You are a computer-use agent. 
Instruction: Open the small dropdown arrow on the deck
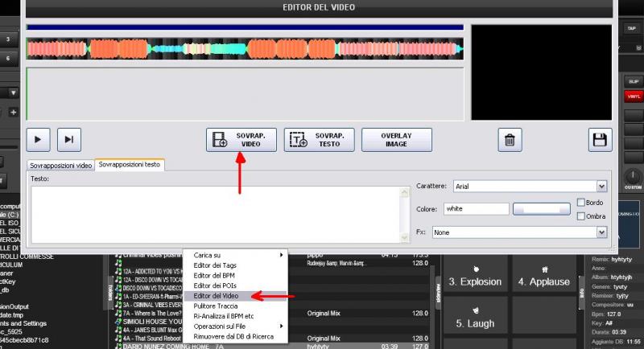point(14,92)
